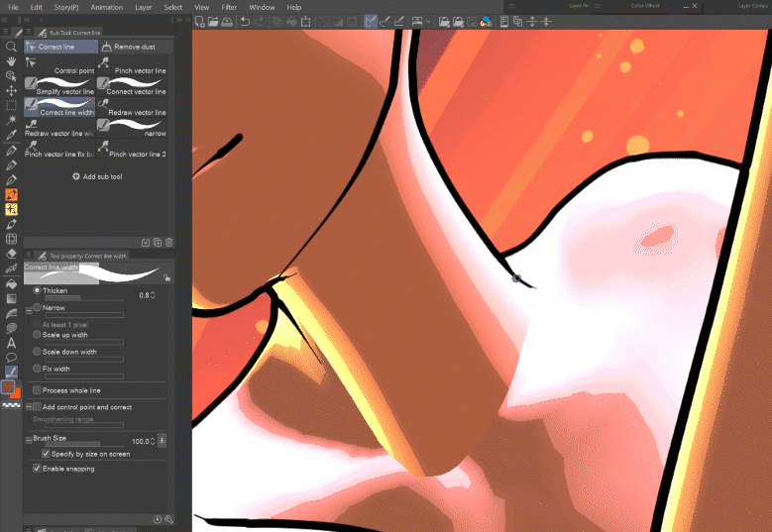
Task: Select the Eraser tool
Action: 11,254
